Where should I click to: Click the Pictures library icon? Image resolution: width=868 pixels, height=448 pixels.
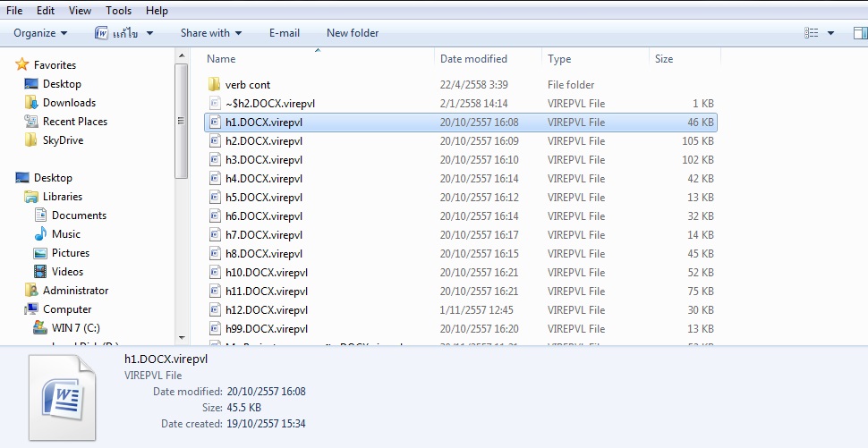pos(40,253)
